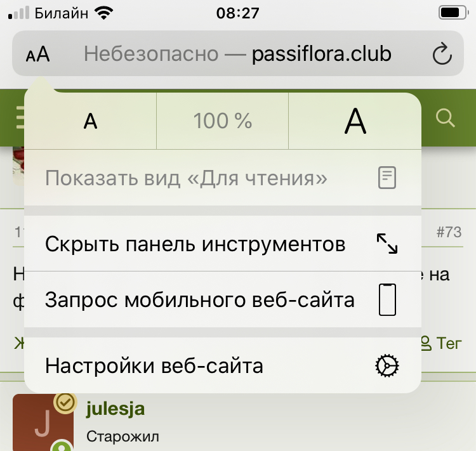Open site search via the magnifier icon
Image resolution: width=476 pixels, height=451 pixels.
pyautogui.click(x=446, y=117)
